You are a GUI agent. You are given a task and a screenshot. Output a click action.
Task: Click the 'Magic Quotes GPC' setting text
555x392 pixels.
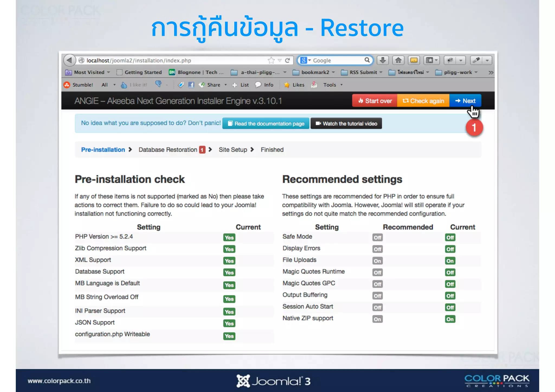309,283
